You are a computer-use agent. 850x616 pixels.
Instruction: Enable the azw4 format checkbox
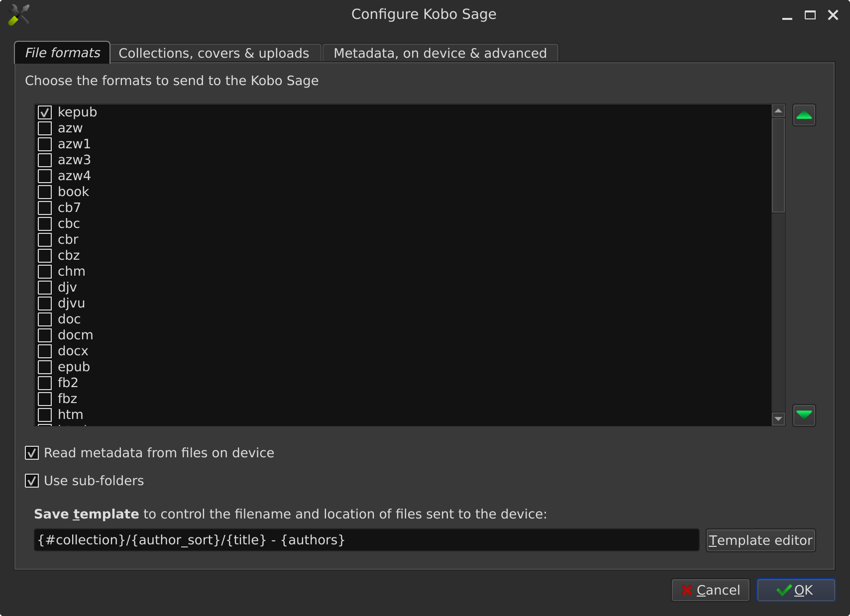point(45,176)
